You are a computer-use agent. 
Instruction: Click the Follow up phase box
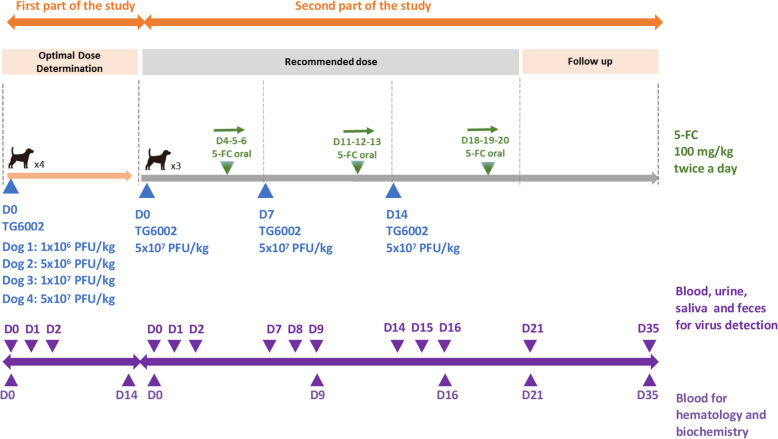[590, 61]
